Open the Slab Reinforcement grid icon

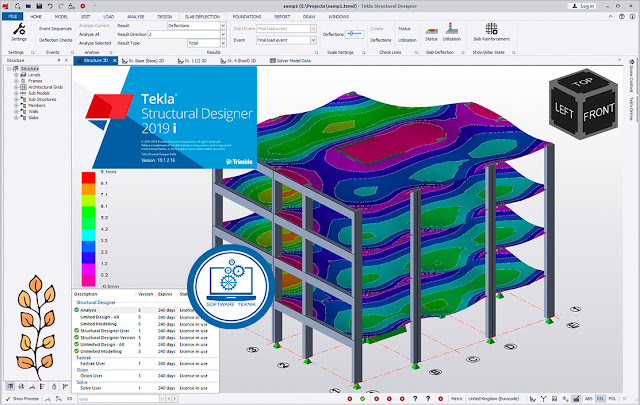(491, 29)
